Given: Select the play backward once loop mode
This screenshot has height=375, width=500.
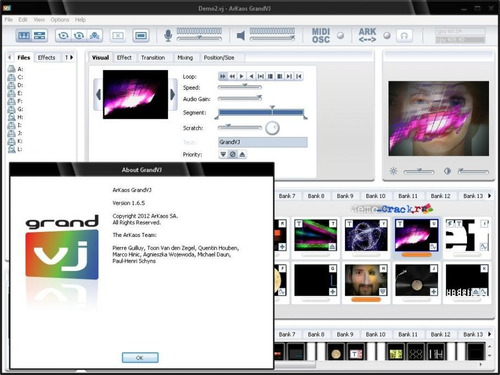Looking at the screenshot, I should click(x=251, y=76).
